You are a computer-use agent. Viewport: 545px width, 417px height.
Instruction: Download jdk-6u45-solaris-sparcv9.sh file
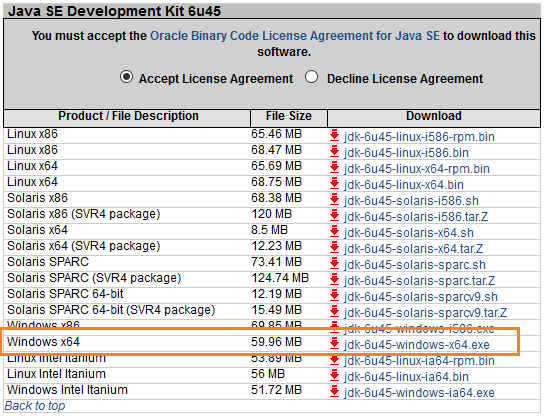(421, 296)
